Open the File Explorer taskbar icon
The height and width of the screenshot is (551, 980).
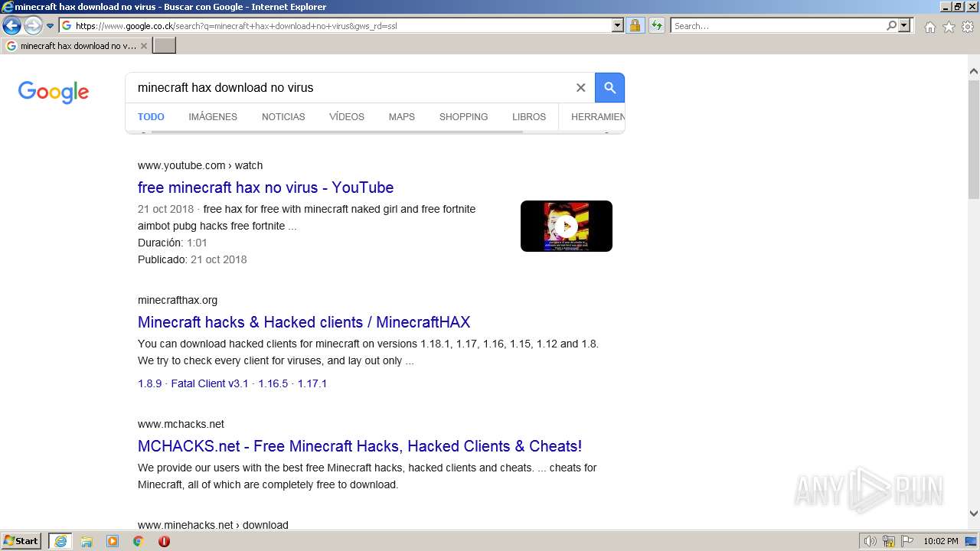click(87, 541)
